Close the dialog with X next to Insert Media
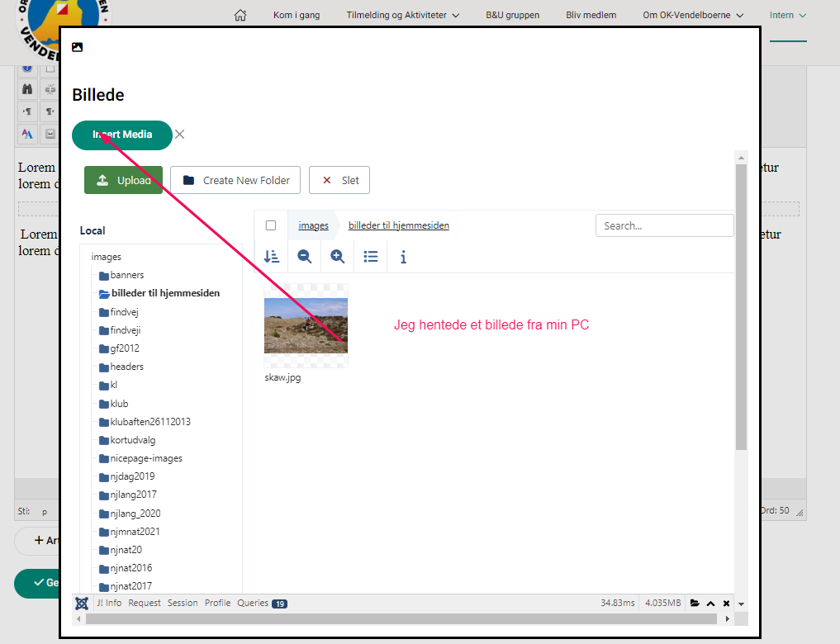 click(x=180, y=135)
